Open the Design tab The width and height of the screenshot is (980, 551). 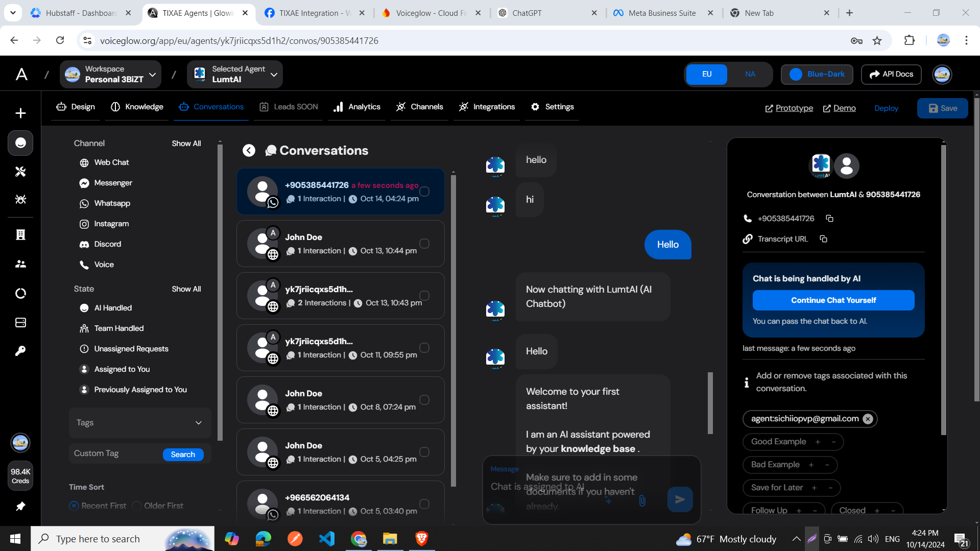76,107
